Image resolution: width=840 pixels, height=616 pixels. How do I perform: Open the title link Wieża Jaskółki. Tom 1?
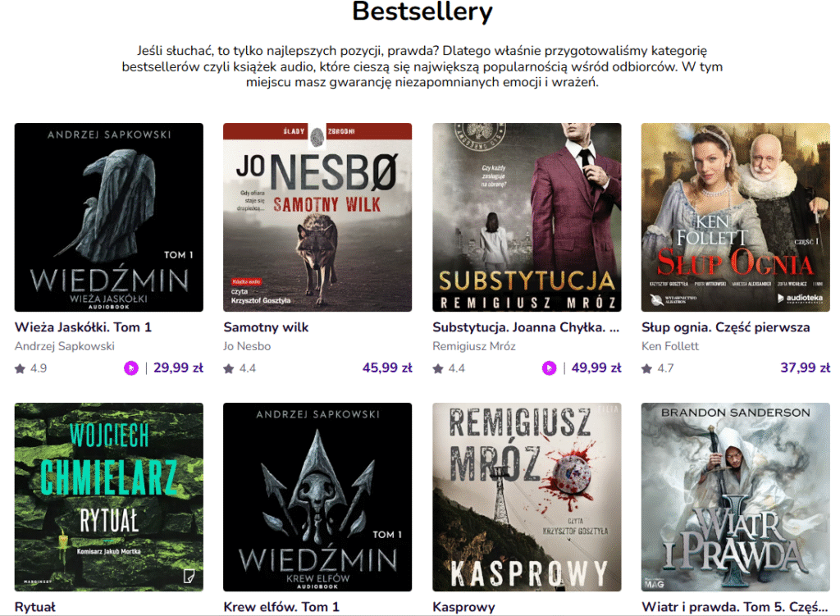pyautogui.click(x=83, y=327)
